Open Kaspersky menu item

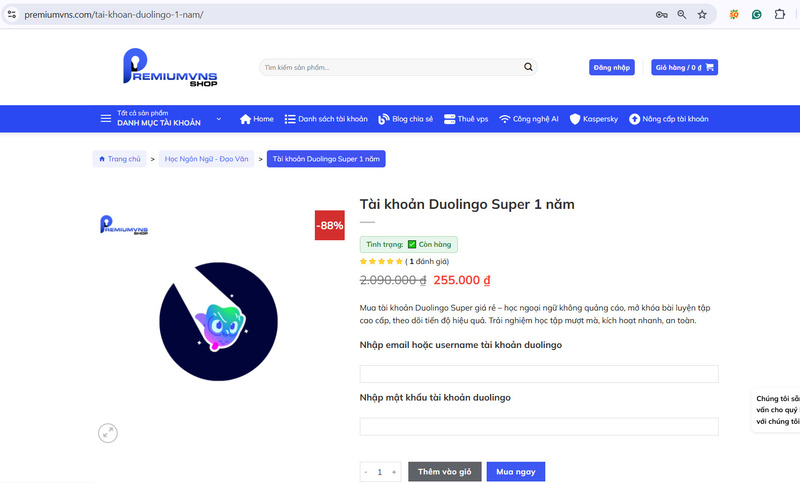[594, 119]
